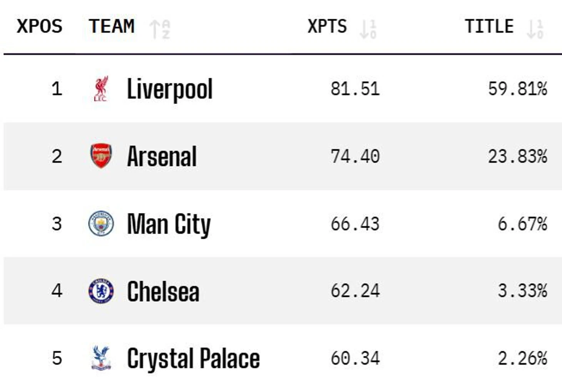Select Arsenal's 74.40 expected points cell
The image size is (562, 392).
pos(355,156)
